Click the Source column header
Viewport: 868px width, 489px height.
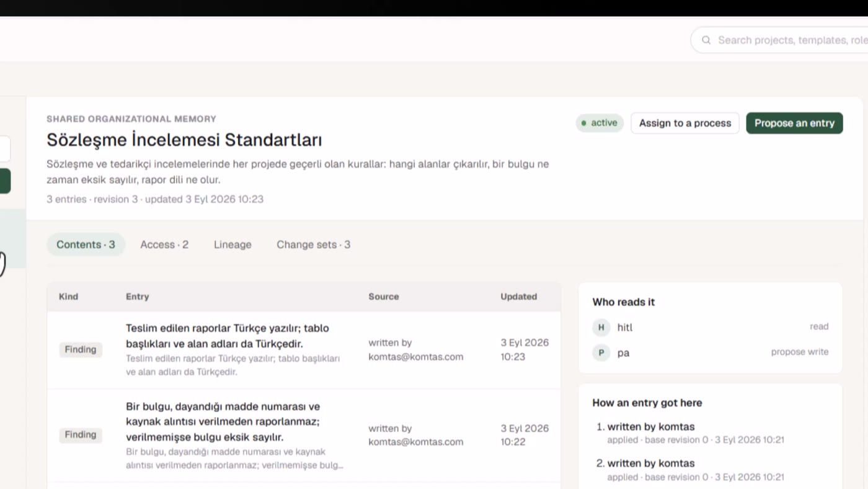pyautogui.click(x=384, y=297)
